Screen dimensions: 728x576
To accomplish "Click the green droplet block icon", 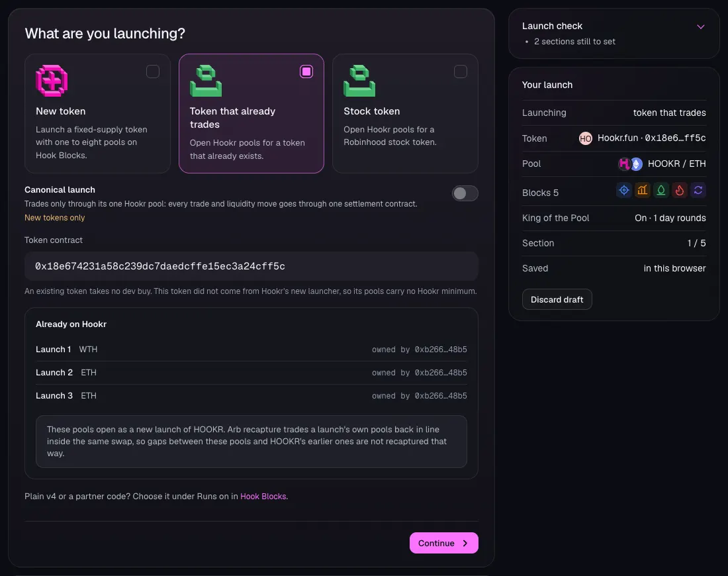I will pos(661,190).
